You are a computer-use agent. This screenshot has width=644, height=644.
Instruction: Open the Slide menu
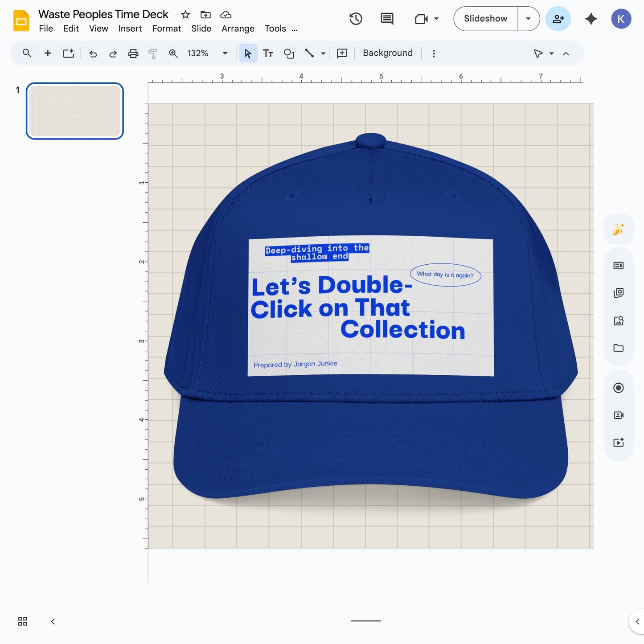tap(201, 29)
